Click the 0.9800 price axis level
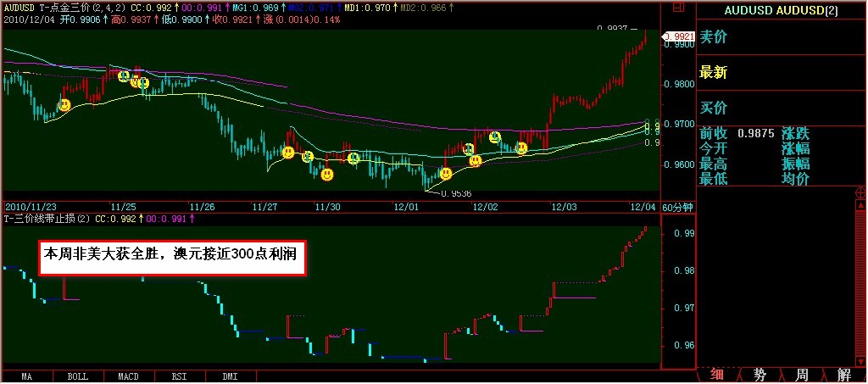The width and height of the screenshot is (868, 384). pos(679,84)
